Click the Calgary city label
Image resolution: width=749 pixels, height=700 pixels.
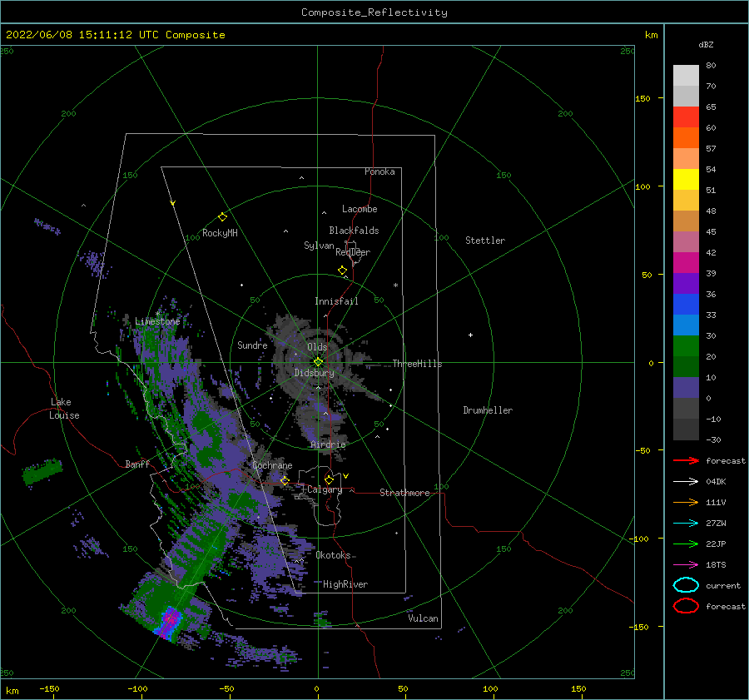325,489
